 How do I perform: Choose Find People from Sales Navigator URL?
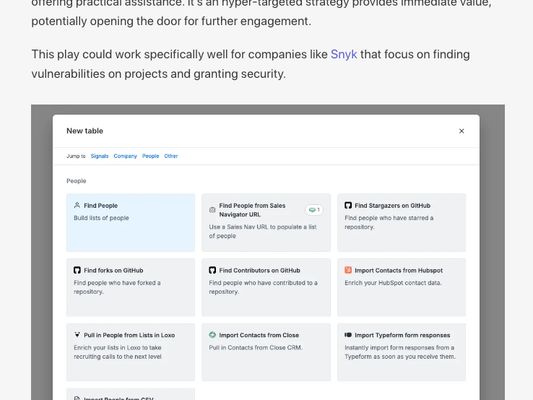266,223
